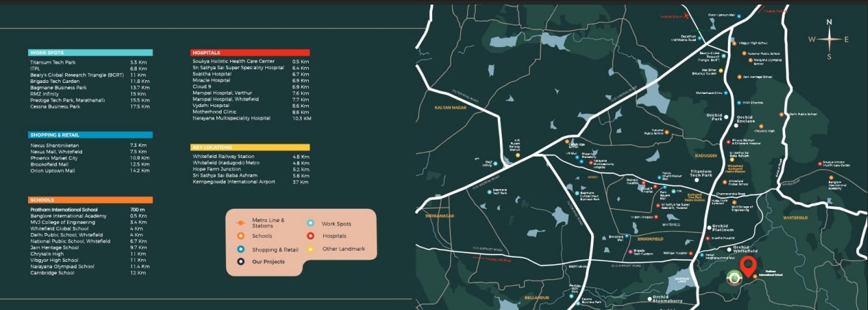868x310 pixels.
Task: Click the compass rose on the map
Action: point(829,39)
